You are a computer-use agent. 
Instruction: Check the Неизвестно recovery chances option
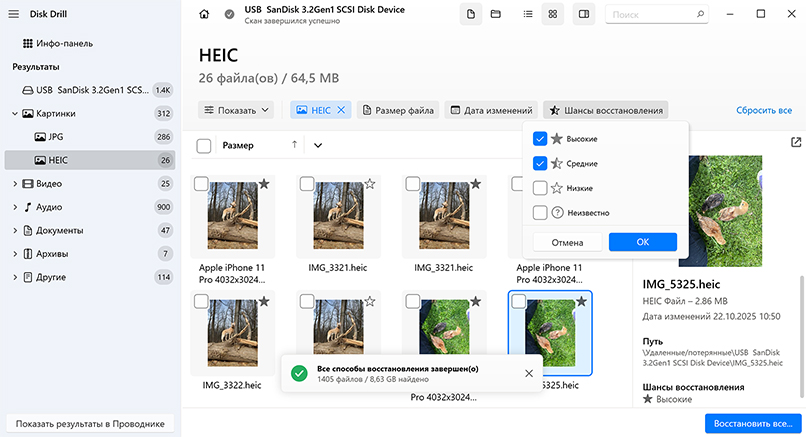coord(540,212)
